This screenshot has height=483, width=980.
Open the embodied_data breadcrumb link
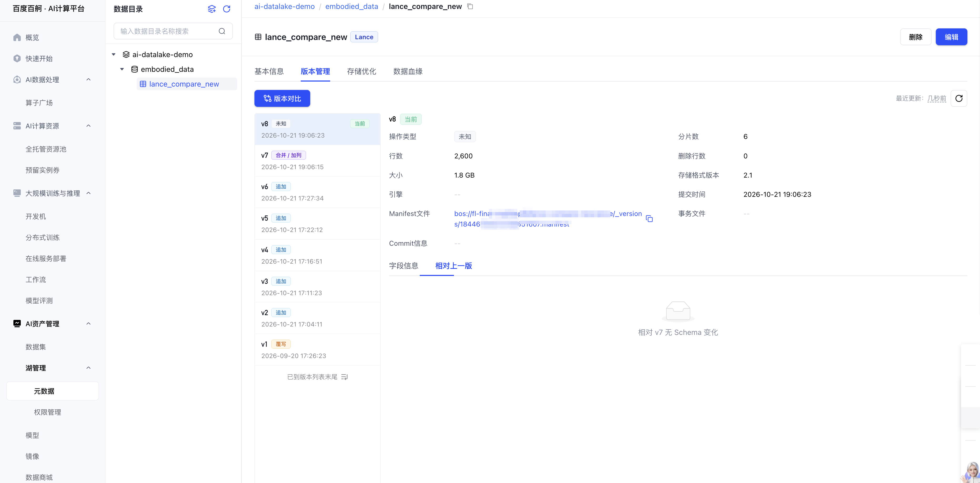click(x=351, y=7)
